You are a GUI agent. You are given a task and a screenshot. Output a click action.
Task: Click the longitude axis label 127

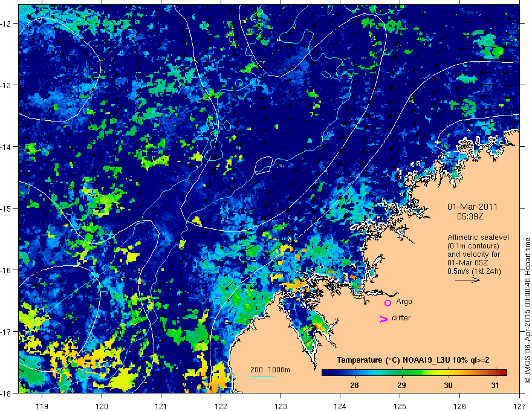[x=519, y=406]
